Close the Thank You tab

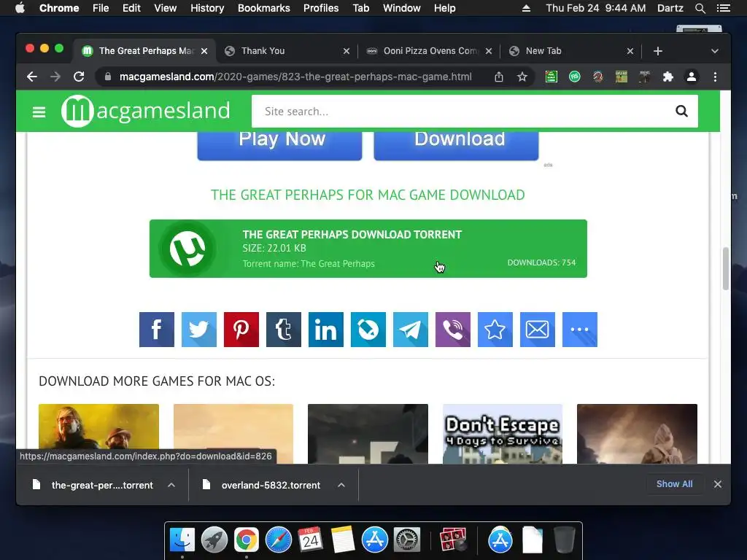[x=347, y=51]
